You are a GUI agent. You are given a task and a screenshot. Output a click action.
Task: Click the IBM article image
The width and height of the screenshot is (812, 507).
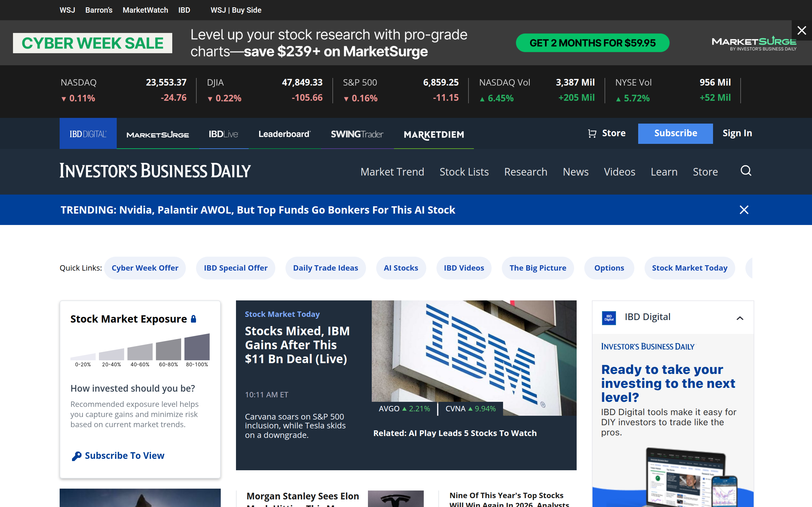(x=473, y=356)
